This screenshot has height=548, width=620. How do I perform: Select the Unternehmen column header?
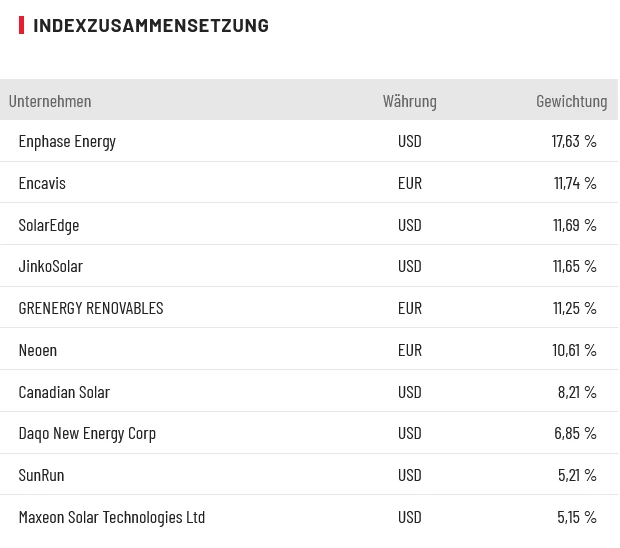point(50,101)
